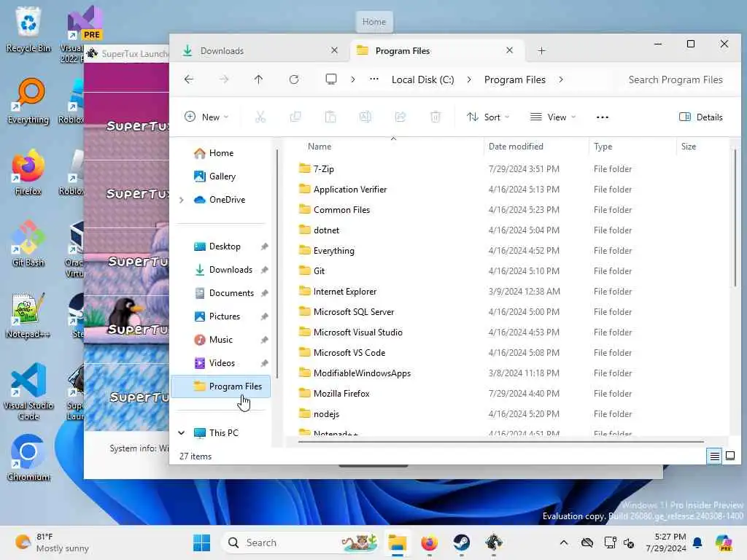Go back with the Back arrow
747x560 pixels.
[x=189, y=79]
